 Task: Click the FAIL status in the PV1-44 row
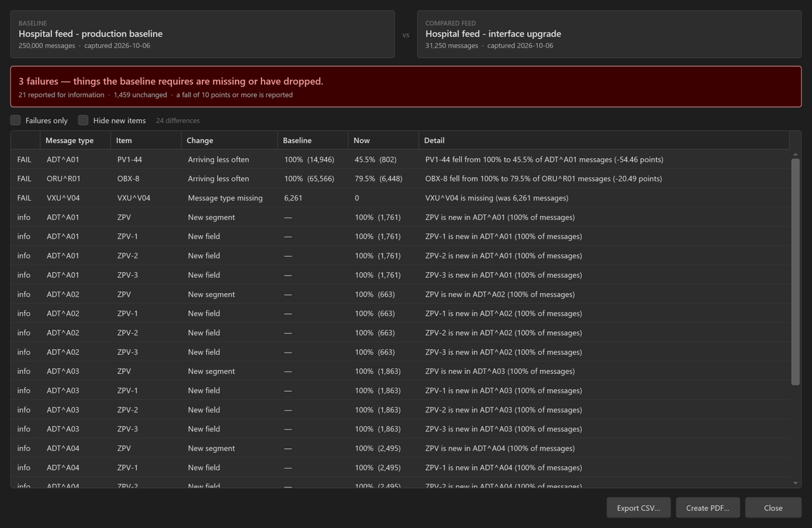(x=24, y=159)
